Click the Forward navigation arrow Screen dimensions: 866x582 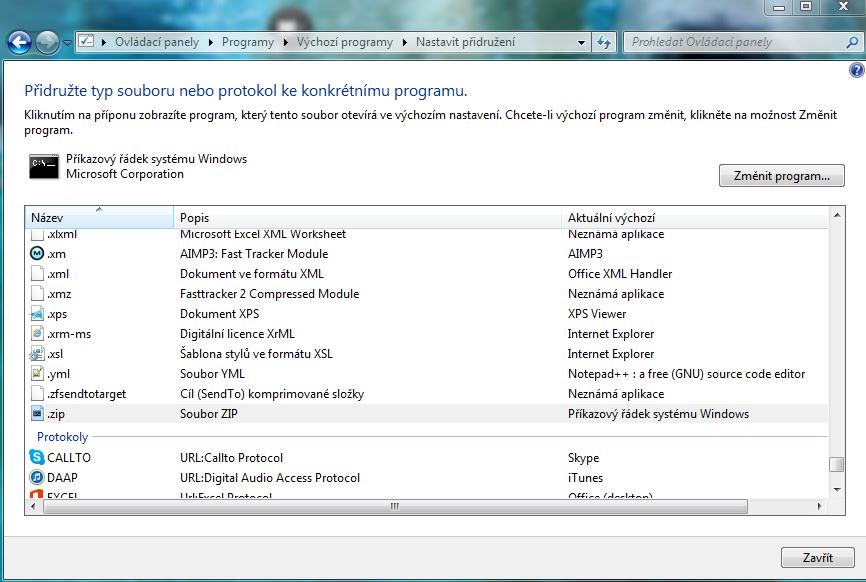pos(47,42)
